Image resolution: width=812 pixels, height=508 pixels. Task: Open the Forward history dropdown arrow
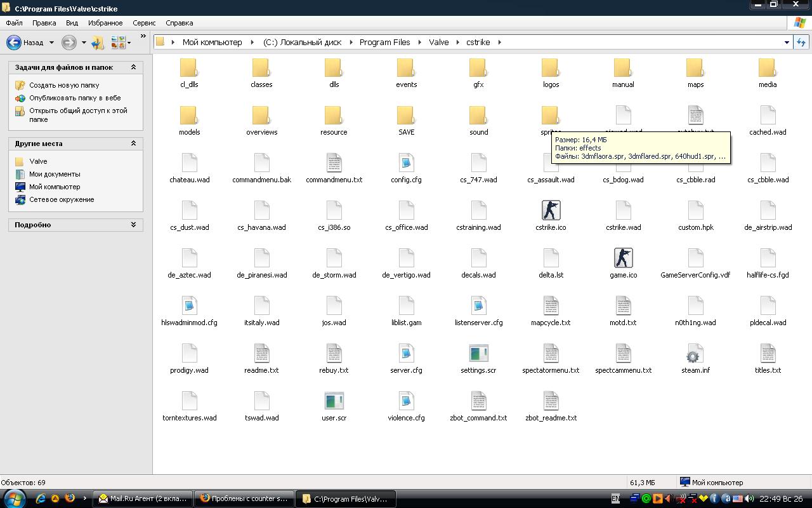(83, 43)
